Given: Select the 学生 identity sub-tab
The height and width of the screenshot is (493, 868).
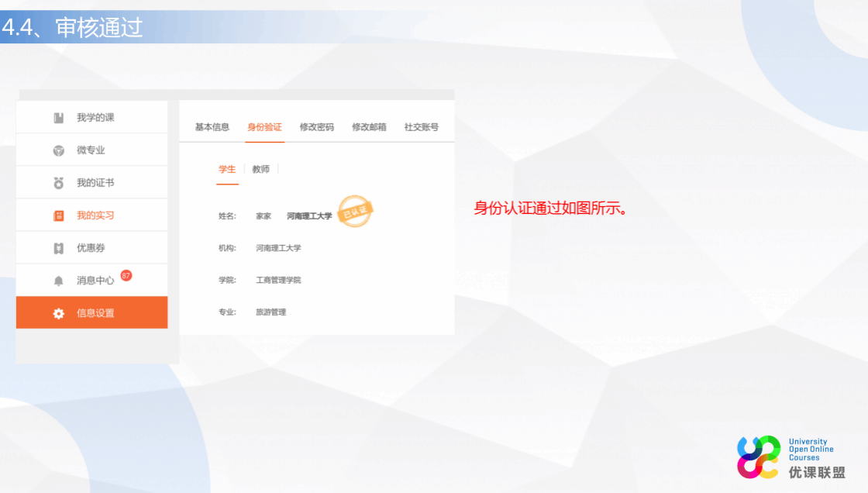Looking at the screenshot, I should click(x=227, y=170).
